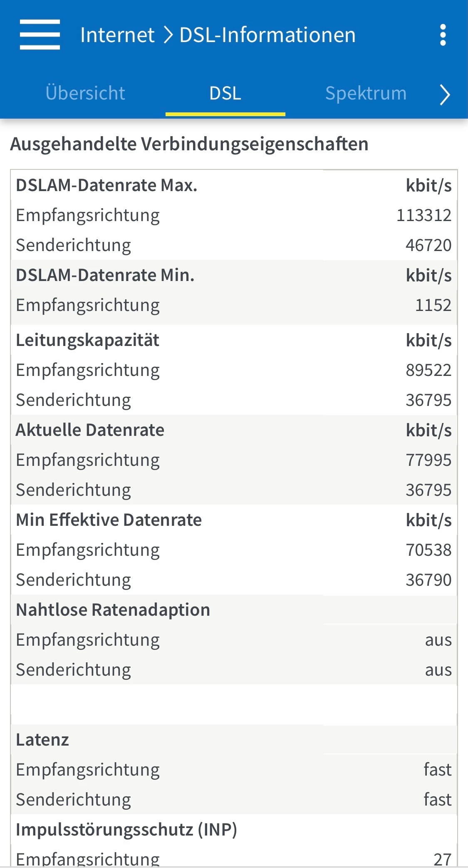Select the Nahtlose Ratenadaption section header
The height and width of the screenshot is (868, 468).
[113, 610]
